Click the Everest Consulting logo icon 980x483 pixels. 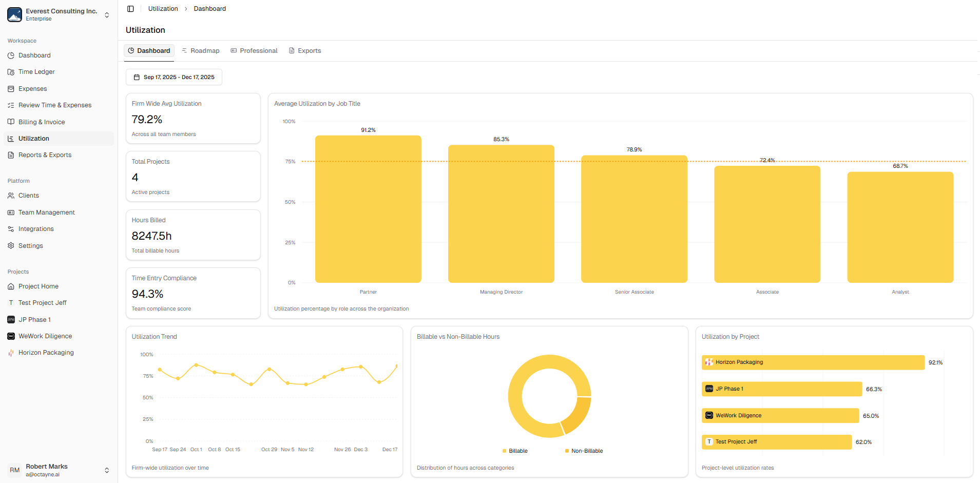14,14
